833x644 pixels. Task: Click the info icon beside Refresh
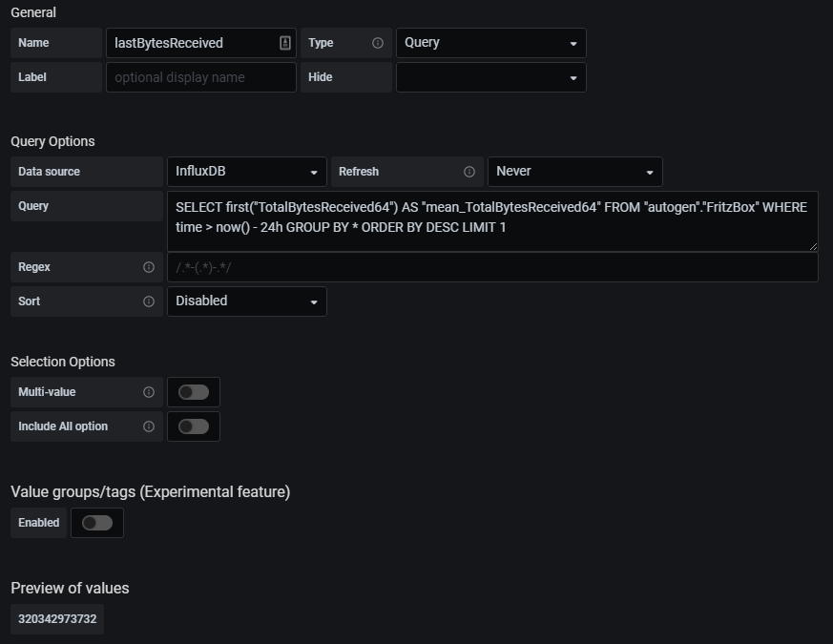(x=469, y=172)
